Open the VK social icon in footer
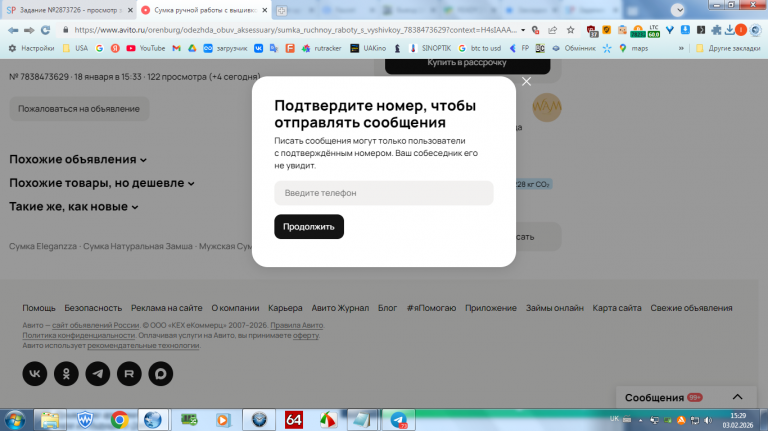The image size is (768, 431). click(x=35, y=374)
